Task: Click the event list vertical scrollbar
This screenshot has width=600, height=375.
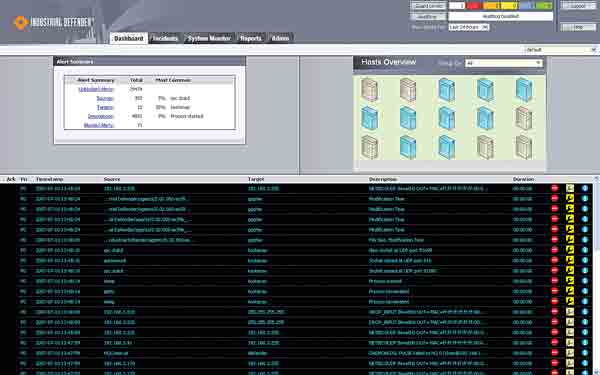Action: tap(597, 276)
